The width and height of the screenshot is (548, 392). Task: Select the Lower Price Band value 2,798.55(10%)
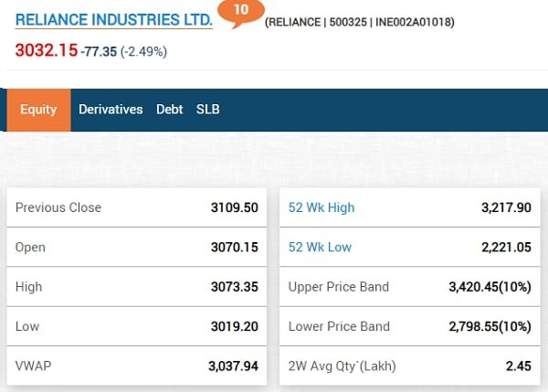coord(490,326)
